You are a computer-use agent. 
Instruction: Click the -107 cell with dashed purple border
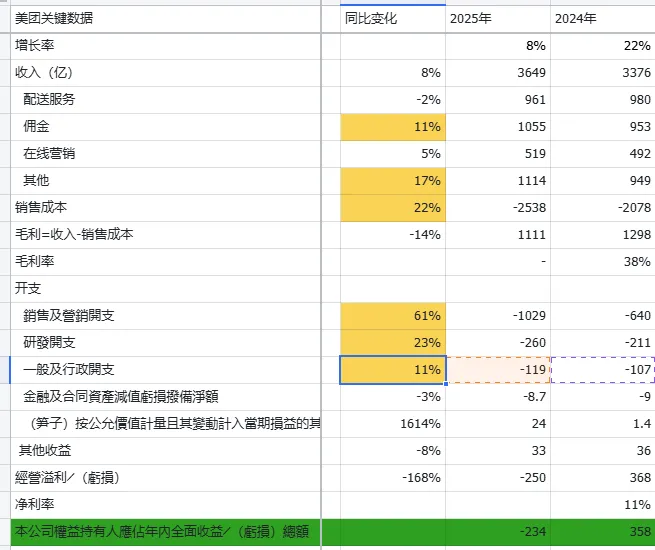[x=603, y=370]
